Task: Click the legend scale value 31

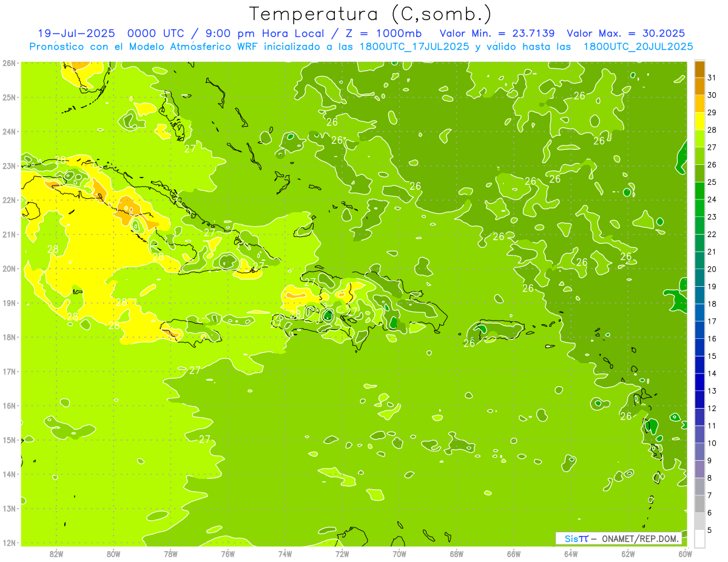Action: [x=712, y=78]
